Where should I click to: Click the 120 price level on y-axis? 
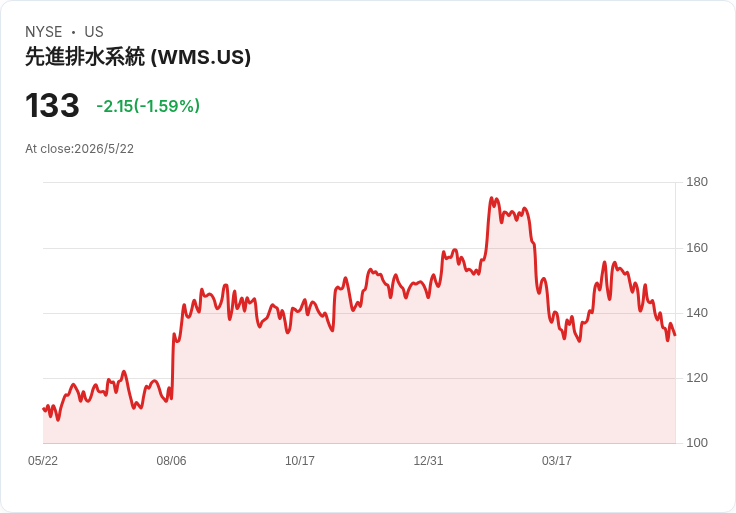pos(697,378)
